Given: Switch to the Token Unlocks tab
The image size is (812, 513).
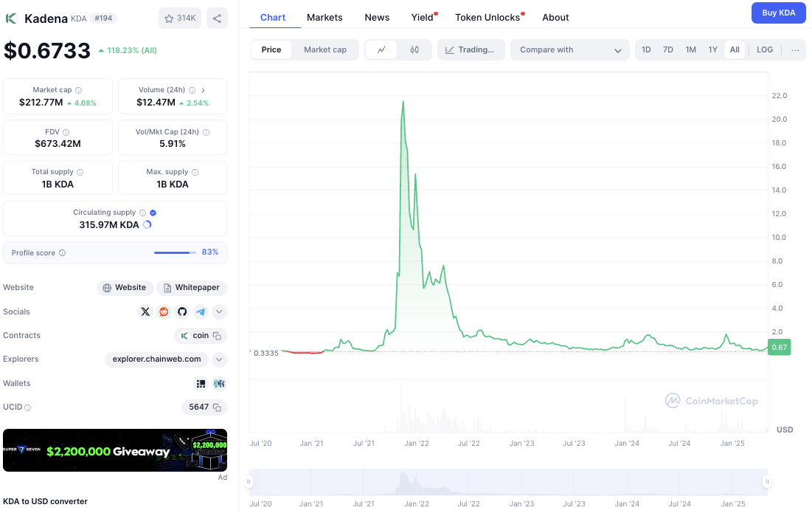Looking at the screenshot, I should click(487, 17).
